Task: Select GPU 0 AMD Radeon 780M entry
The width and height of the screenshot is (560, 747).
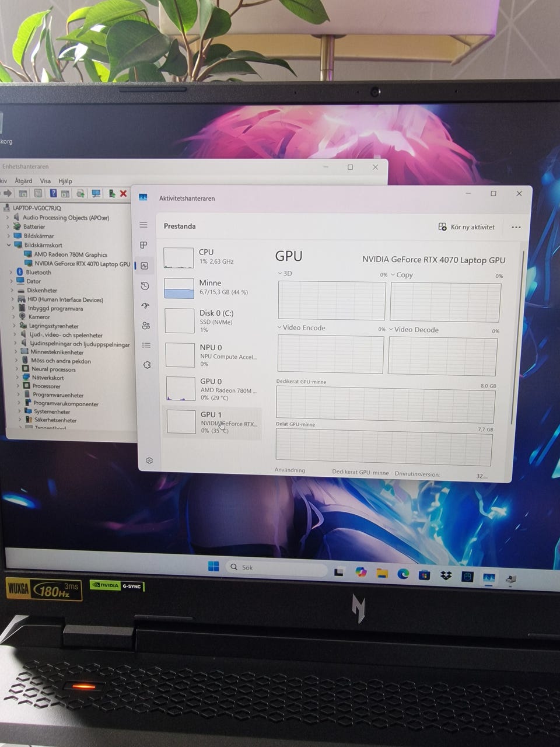Action: (x=211, y=389)
